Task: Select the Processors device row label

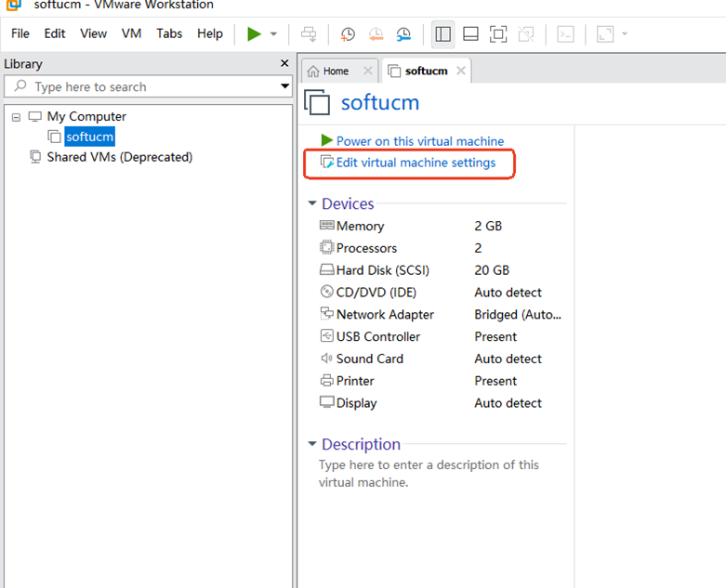Action: coord(366,248)
